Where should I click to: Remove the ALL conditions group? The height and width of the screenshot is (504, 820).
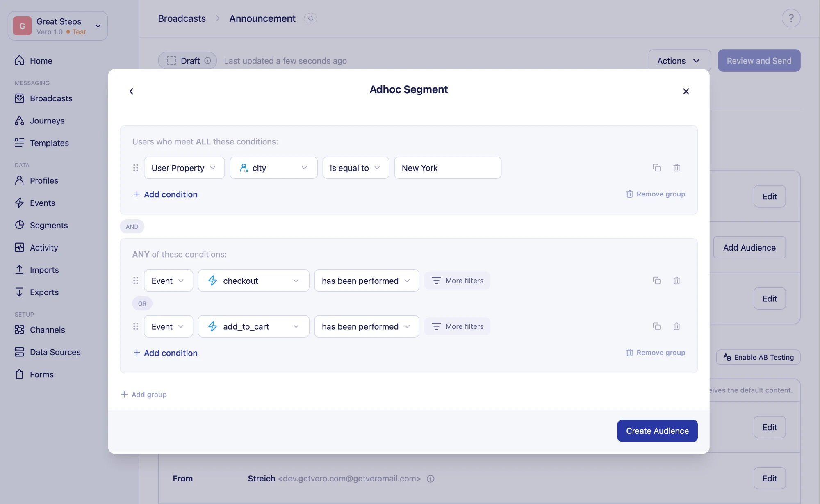tap(656, 194)
